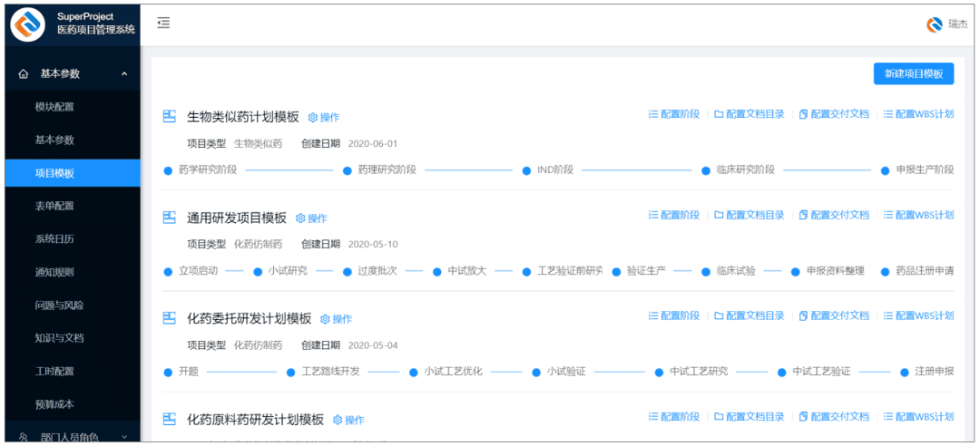Click the 小试工艺优化 stage label
This screenshot has height=446, width=980.
click(x=454, y=372)
